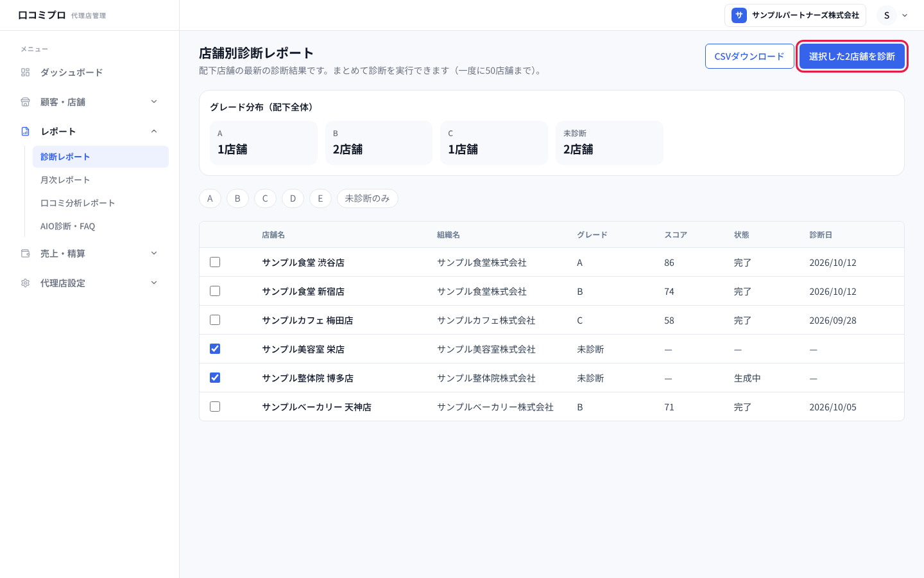Screen dimensions: 924x578
Task: Filter by 未診断のみ chip
Action: pyautogui.click(x=368, y=198)
